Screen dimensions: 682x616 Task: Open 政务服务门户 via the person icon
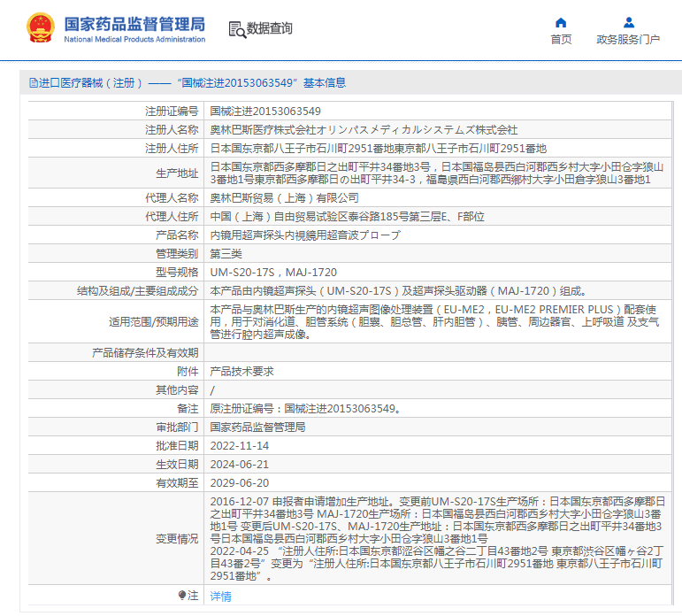pos(629,22)
